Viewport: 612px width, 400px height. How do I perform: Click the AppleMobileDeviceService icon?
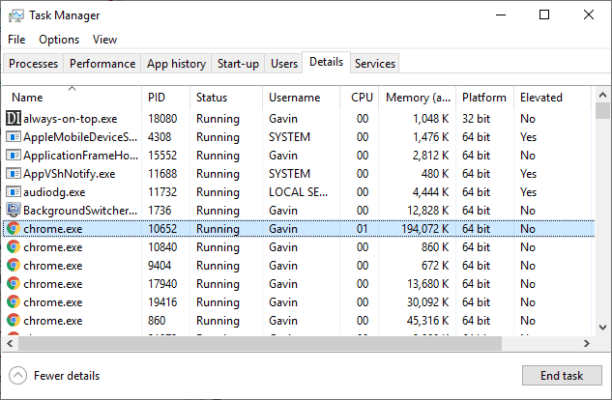click(x=13, y=136)
